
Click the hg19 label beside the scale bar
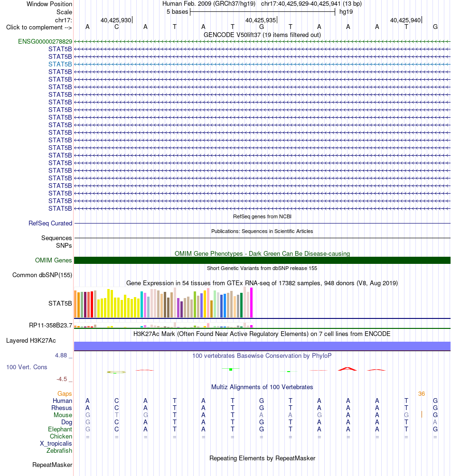[346, 12]
